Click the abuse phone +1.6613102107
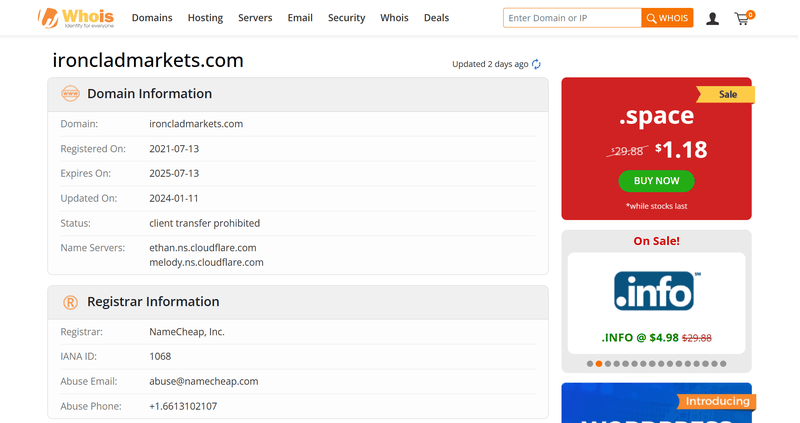 pyautogui.click(x=183, y=407)
